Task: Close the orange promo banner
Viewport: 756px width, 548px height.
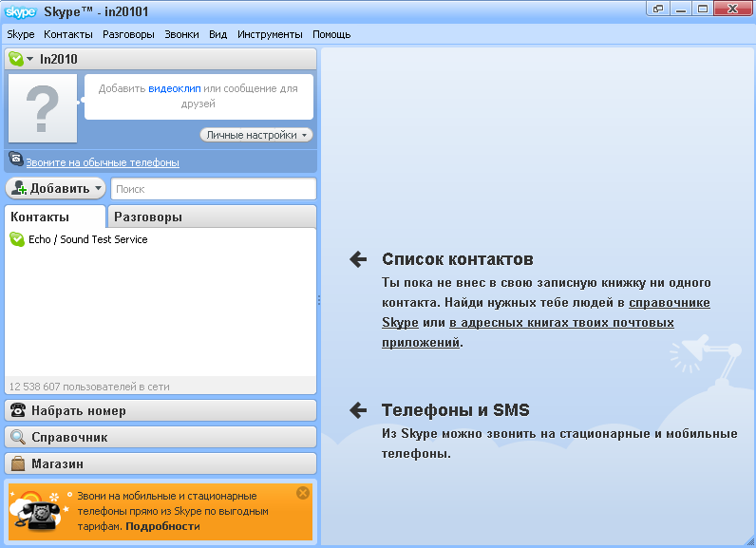Action: coord(303,493)
